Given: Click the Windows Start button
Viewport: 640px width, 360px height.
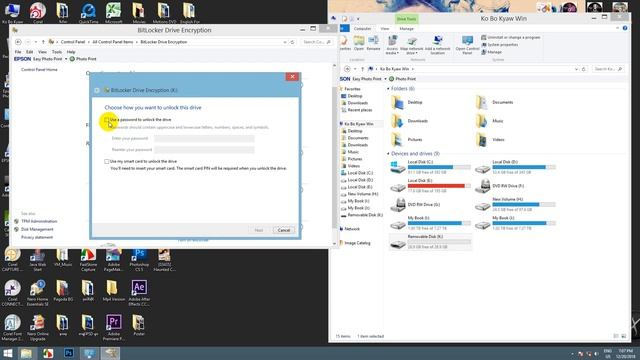Looking at the screenshot, I should click(7, 353).
